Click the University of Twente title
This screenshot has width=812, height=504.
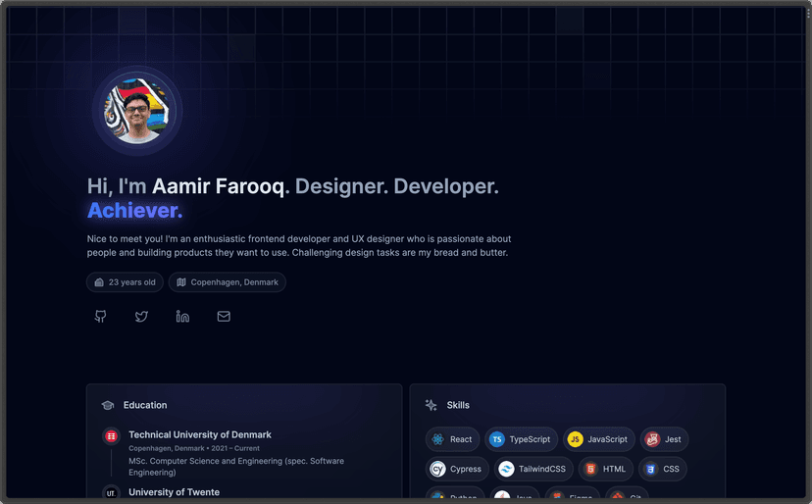point(174,492)
